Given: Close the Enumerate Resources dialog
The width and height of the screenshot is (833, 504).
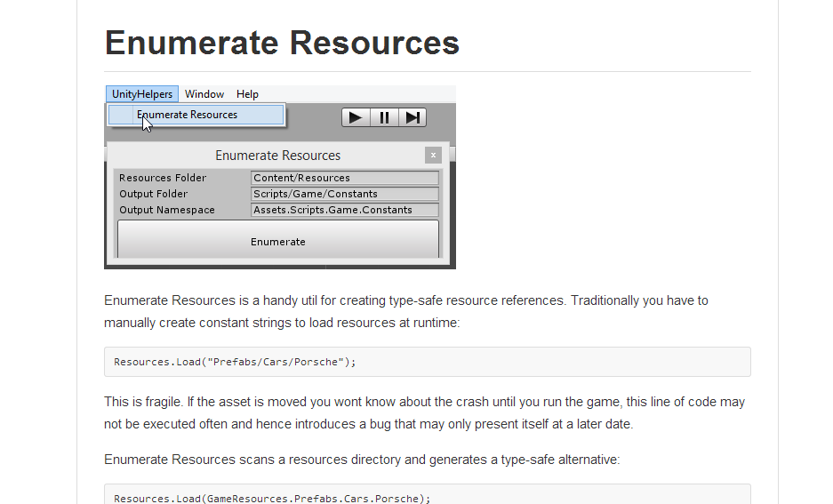Looking at the screenshot, I should [433, 155].
